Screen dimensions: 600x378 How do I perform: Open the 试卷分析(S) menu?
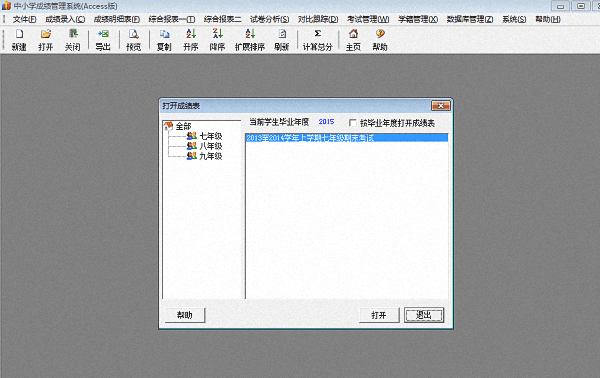point(269,19)
